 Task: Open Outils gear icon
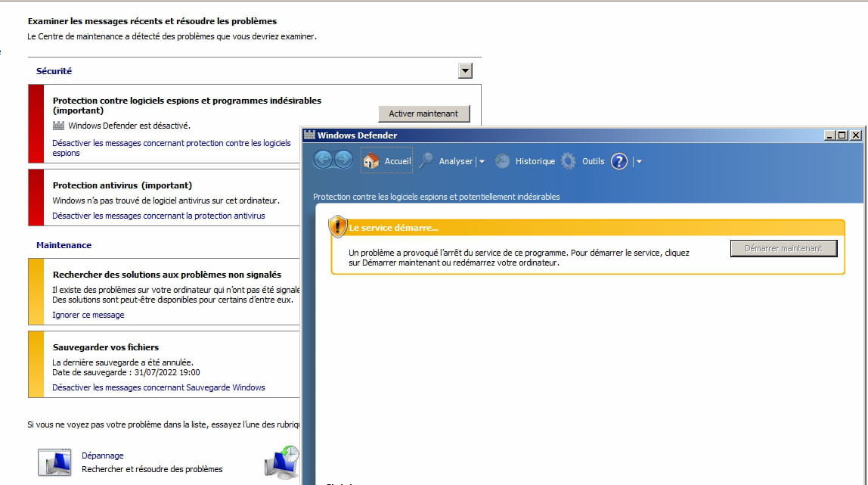click(x=568, y=161)
